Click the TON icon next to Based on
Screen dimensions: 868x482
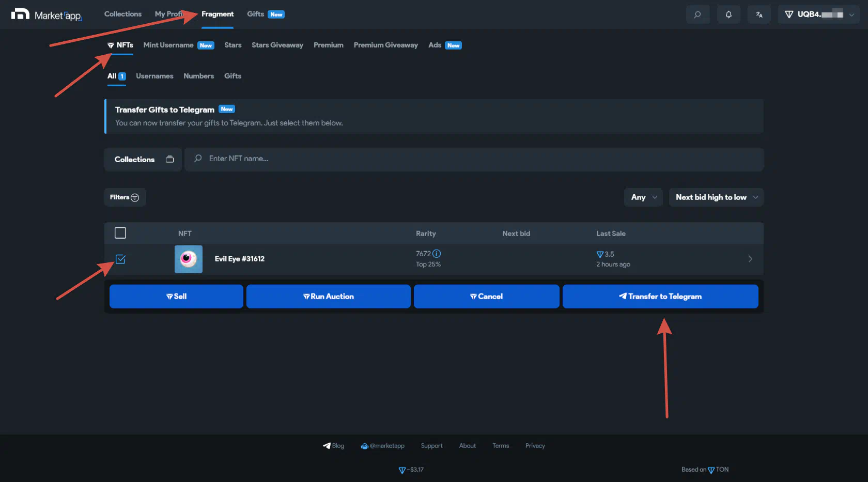[711, 470]
